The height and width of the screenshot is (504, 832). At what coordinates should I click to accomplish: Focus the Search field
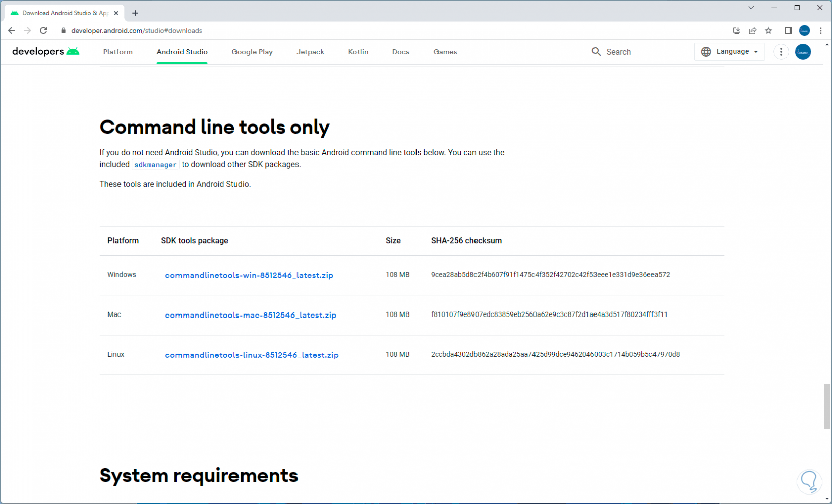[618, 52]
